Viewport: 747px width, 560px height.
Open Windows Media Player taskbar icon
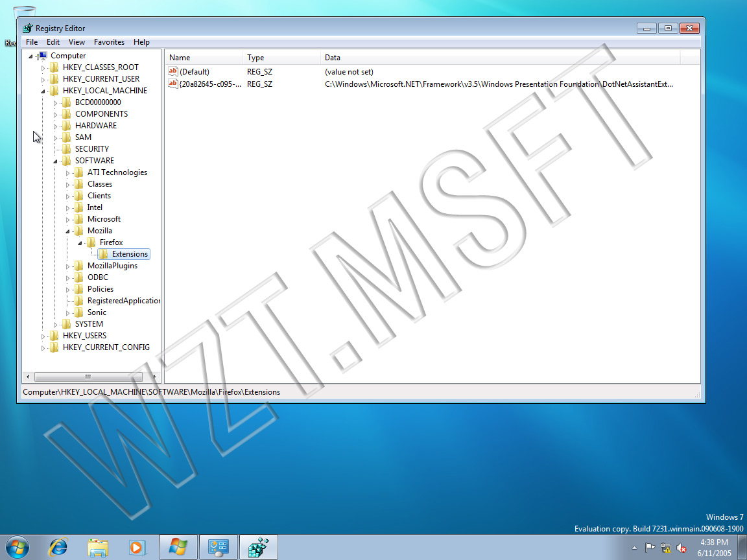click(137, 548)
